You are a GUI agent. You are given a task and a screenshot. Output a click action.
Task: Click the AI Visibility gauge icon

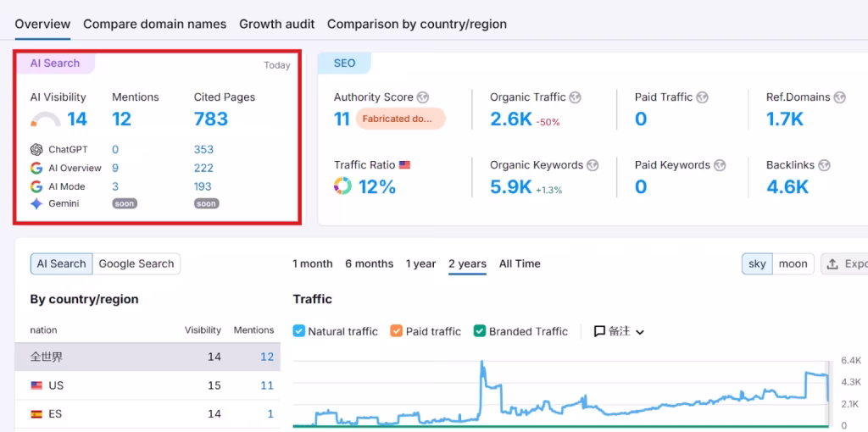pos(46,119)
